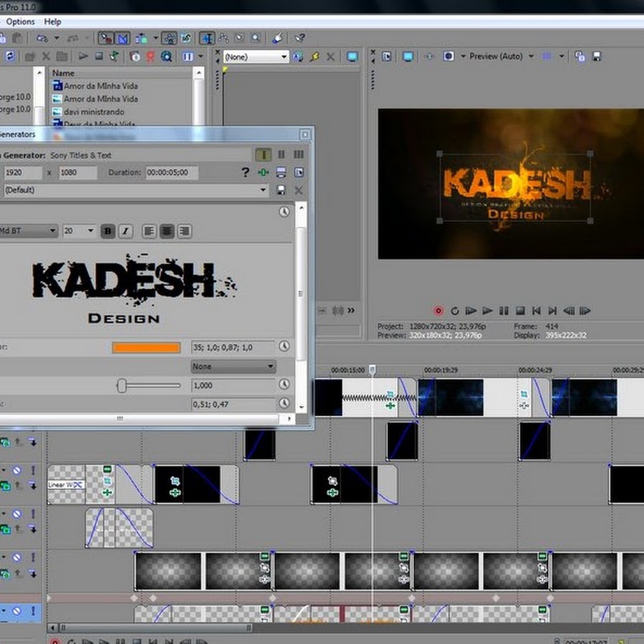Open the views dropdown in project media
Image resolution: width=644 pixels, height=644 pixels.
click(x=201, y=57)
